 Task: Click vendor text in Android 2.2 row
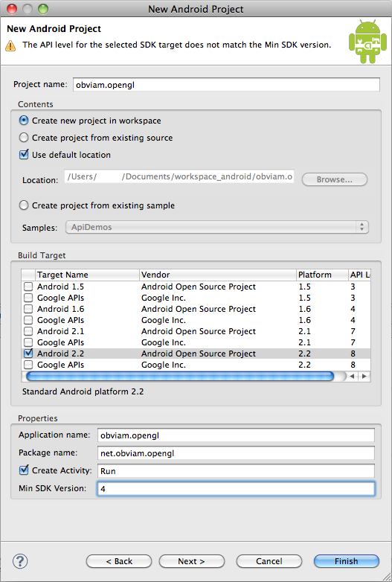pyautogui.click(x=199, y=354)
